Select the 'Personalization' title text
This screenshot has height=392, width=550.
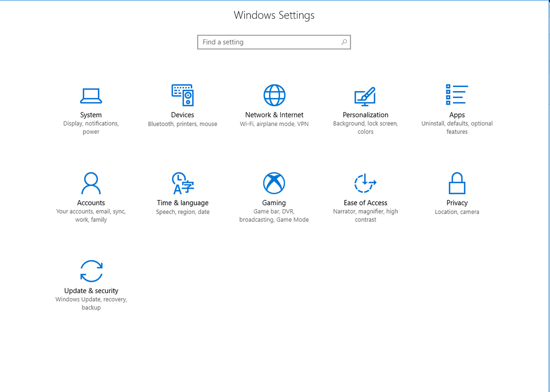(365, 115)
